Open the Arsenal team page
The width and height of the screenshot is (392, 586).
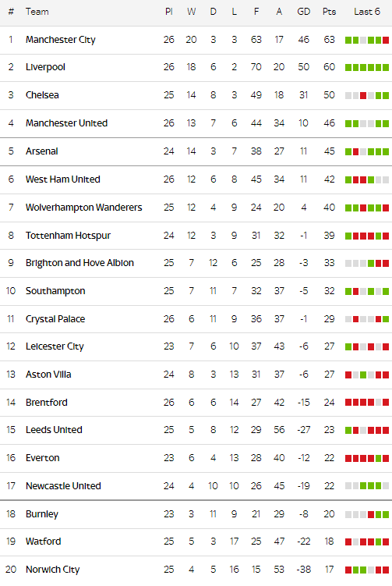click(x=42, y=151)
